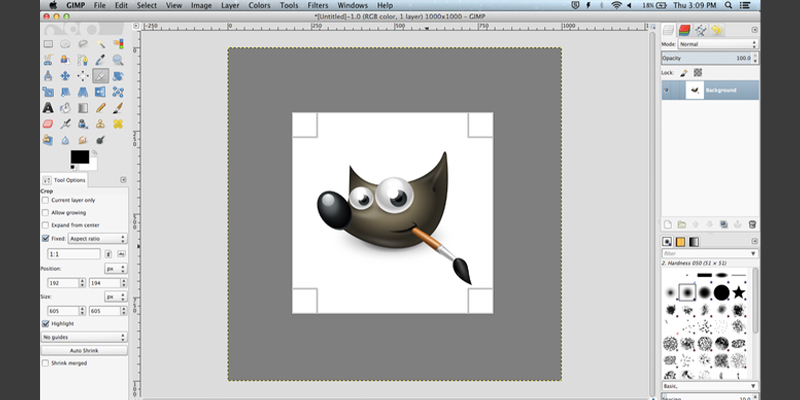Select the Pencil tool
This screenshot has width=800, height=400.
click(101, 108)
